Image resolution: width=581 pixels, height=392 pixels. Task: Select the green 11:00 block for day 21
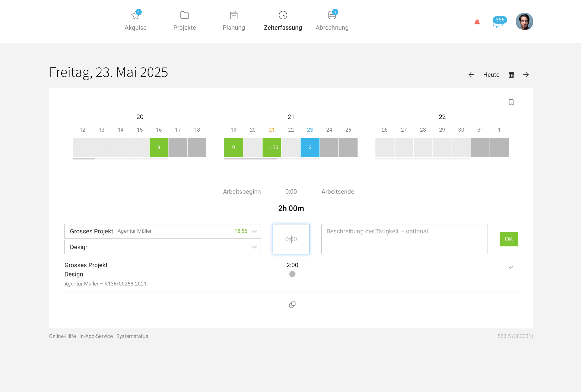point(271,147)
